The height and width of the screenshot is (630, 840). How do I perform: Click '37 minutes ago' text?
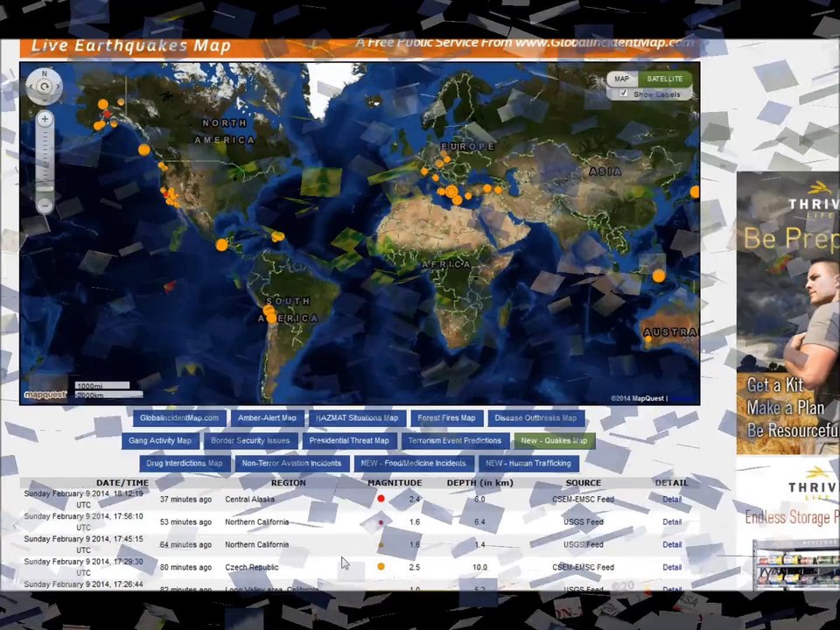coord(185,500)
